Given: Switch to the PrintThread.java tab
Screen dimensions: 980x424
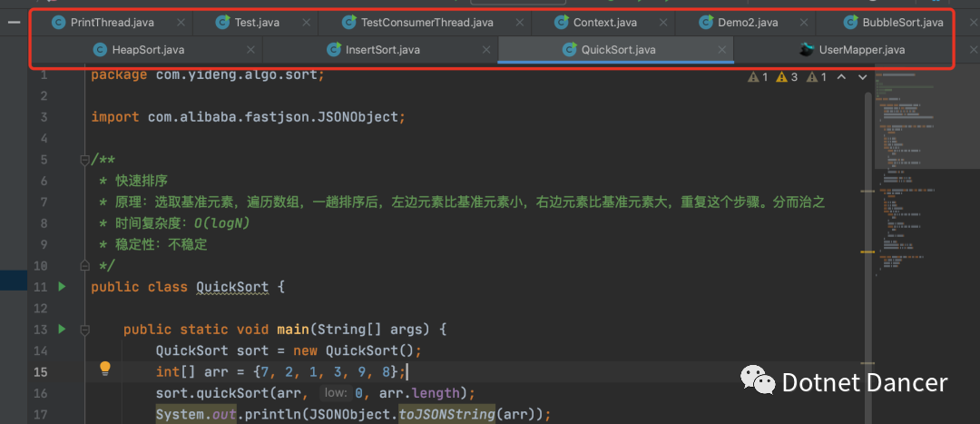Looking at the screenshot, I should click(x=112, y=23).
